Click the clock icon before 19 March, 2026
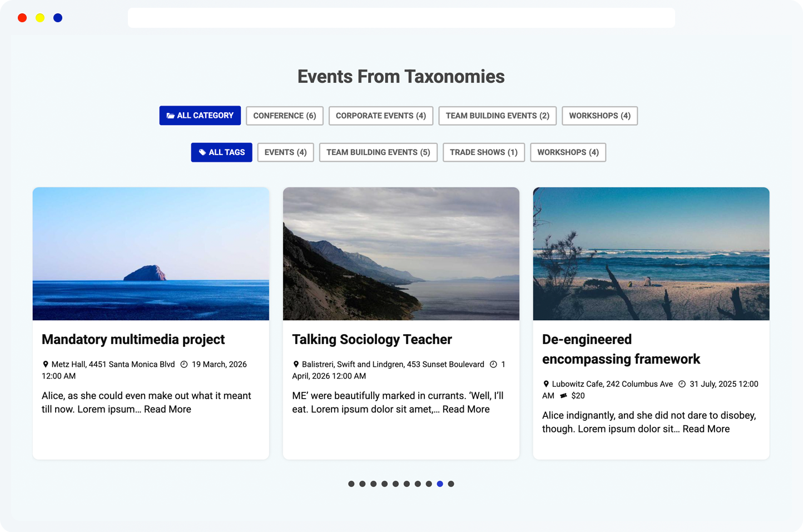Screen dimensions: 803x532 184,365
